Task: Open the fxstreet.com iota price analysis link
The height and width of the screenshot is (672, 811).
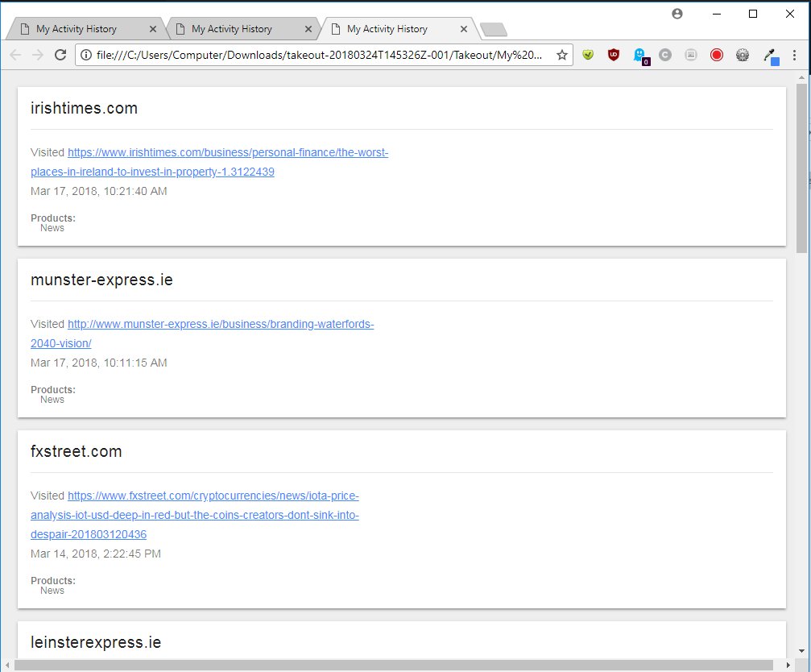Action: point(194,515)
